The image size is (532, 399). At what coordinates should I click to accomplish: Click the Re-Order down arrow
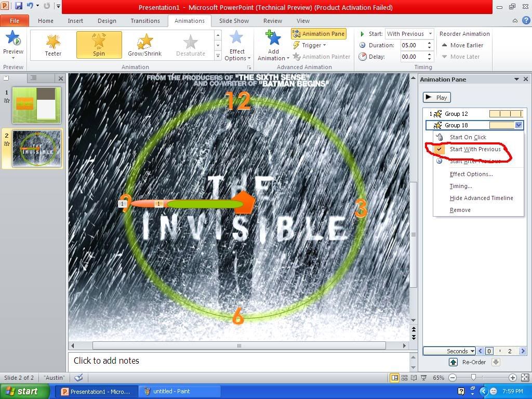coord(496,362)
